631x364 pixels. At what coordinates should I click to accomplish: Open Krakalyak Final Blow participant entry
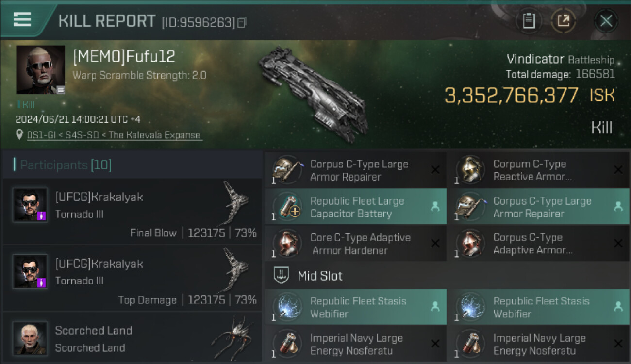(132, 211)
